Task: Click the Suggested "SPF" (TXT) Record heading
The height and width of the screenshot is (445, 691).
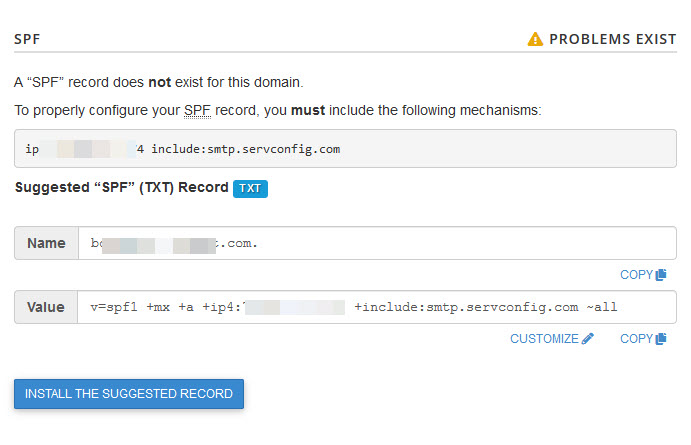Action: 120,188
